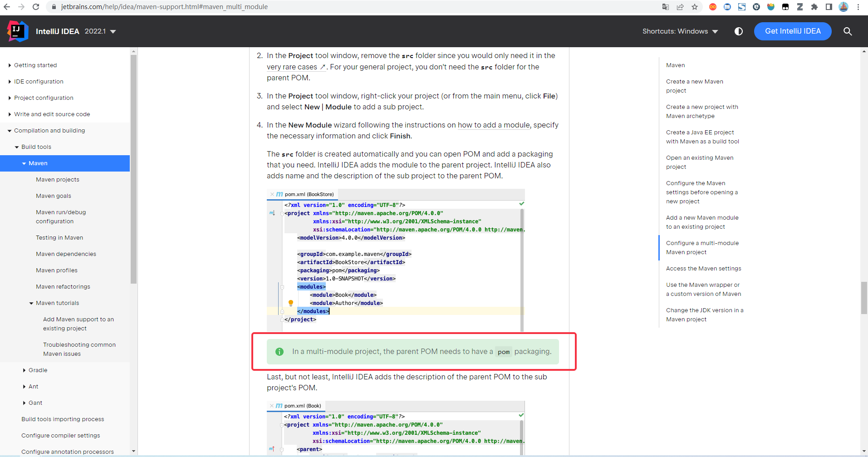Reload the current page
The image size is (868, 457).
36,7
